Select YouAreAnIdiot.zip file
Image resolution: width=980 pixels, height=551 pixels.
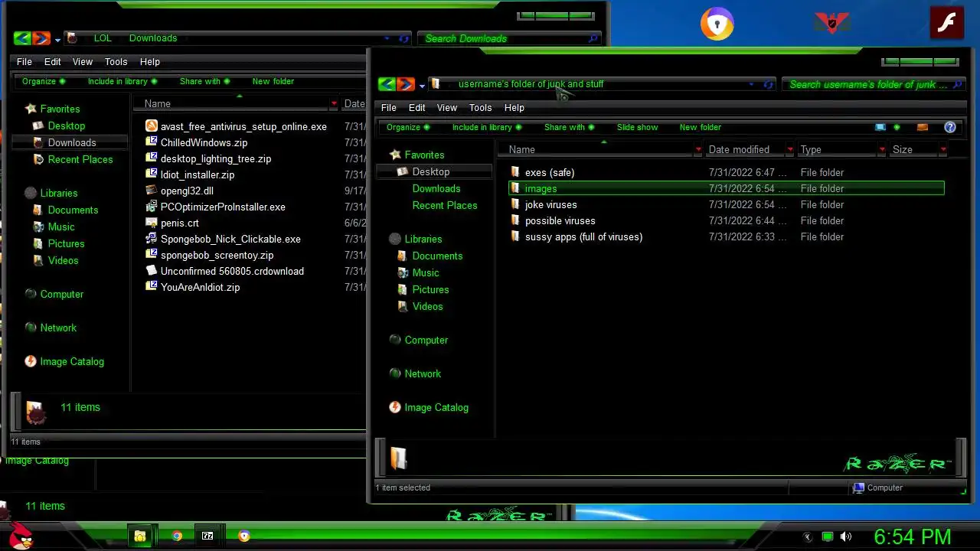coord(200,287)
